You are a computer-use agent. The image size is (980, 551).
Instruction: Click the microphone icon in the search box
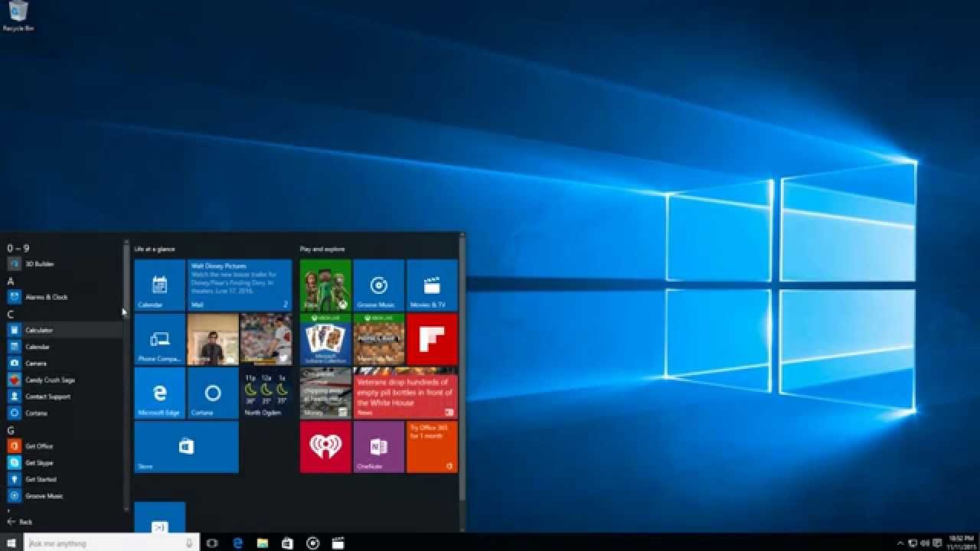(x=189, y=543)
